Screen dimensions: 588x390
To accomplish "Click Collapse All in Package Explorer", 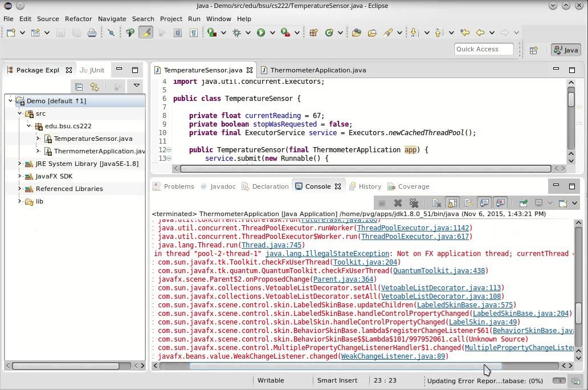I will click(79, 87).
